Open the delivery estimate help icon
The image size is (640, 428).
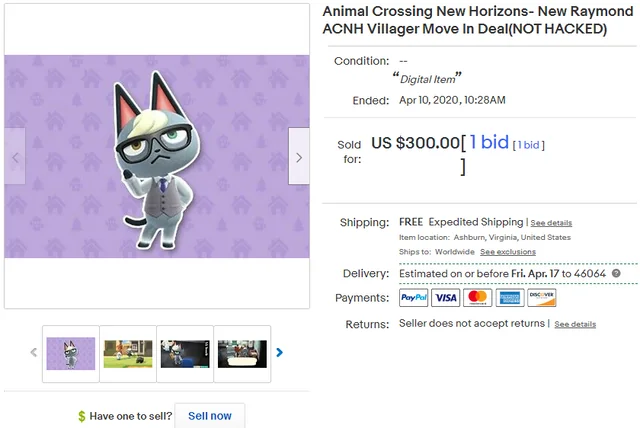click(x=616, y=273)
